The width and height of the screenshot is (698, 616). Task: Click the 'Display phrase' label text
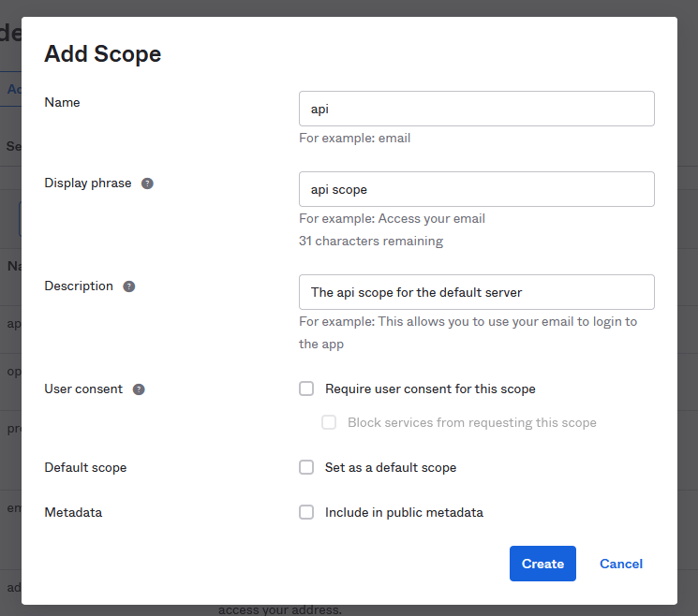coord(88,183)
